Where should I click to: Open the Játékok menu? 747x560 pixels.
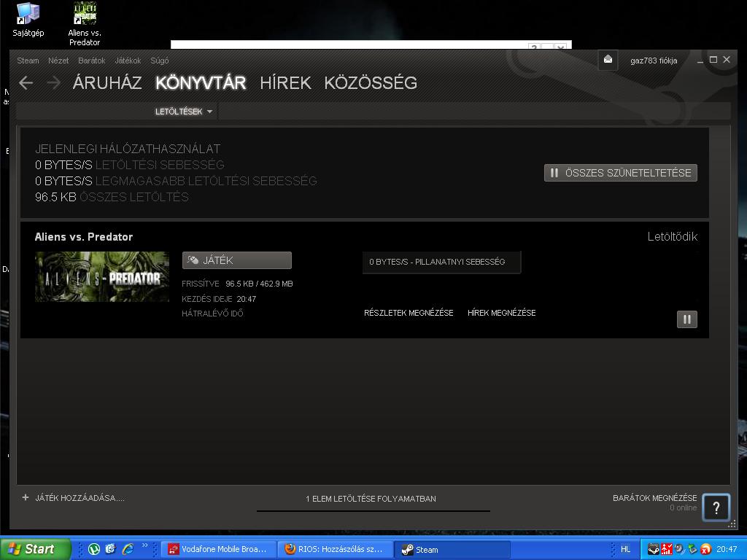click(128, 61)
